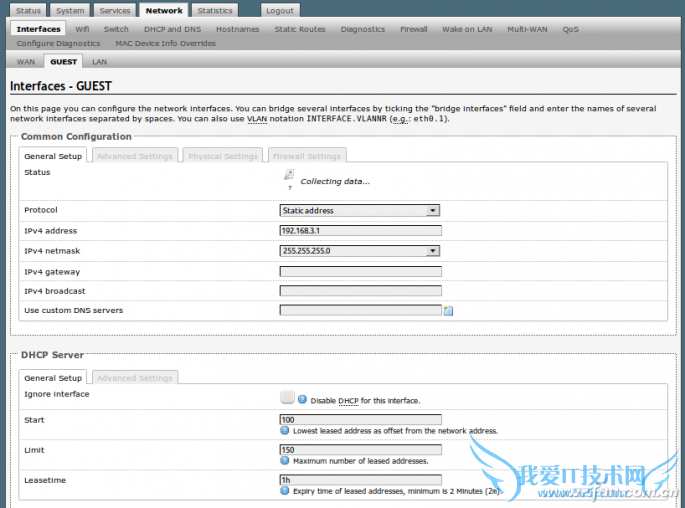
Task: Click the Leasetime field
Action: point(360,480)
